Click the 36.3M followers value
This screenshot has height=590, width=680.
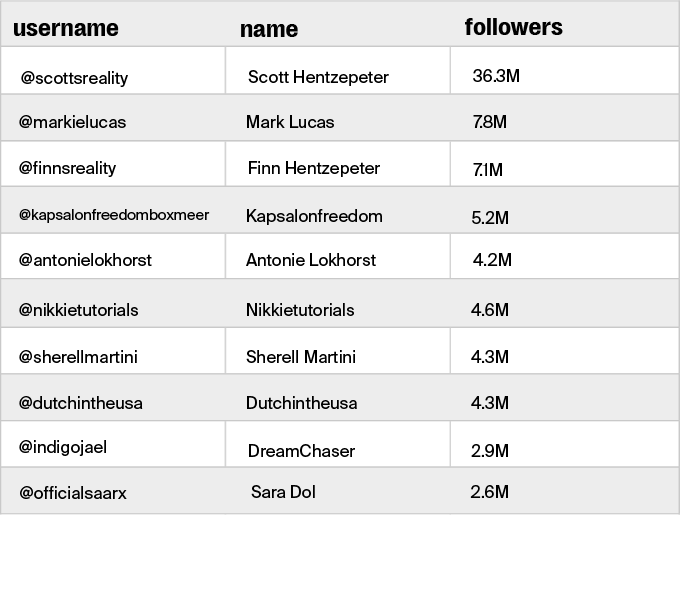(x=496, y=76)
